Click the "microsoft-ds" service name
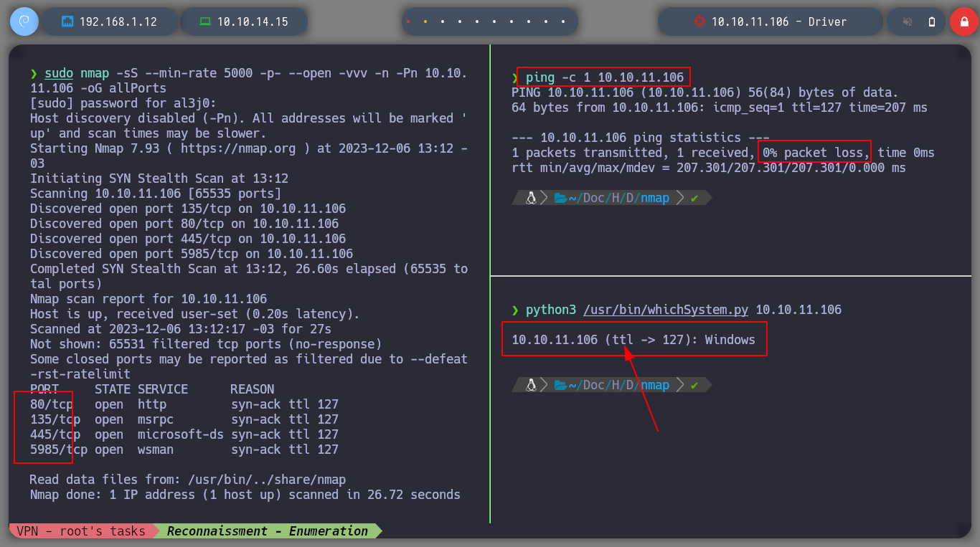This screenshot has height=547, width=980. [x=181, y=434]
